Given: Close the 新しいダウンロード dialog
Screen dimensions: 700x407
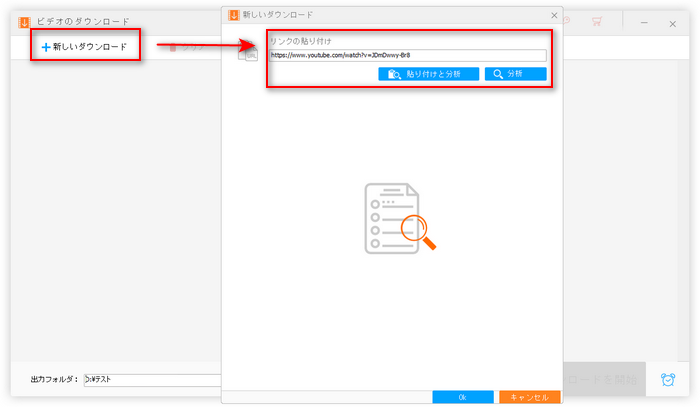Looking at the screenshot, I should tap(554, 15).
